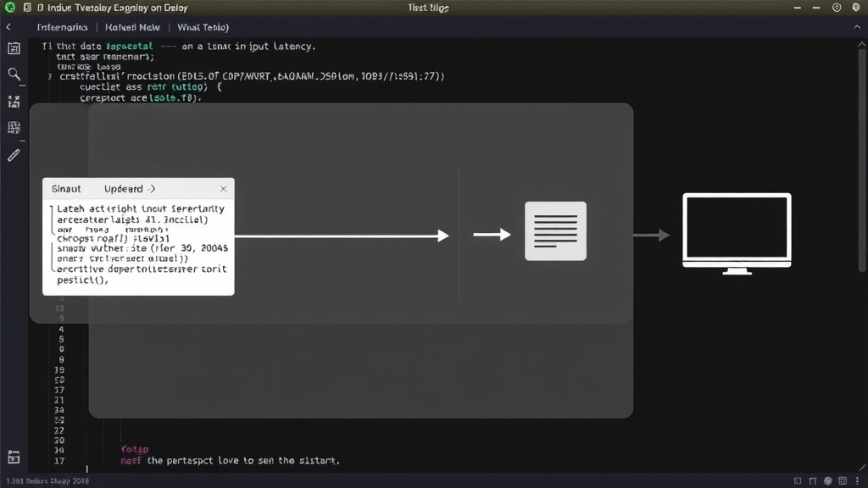Select the Sinaut tab in popup
The width and height of the screenshot is (868, 488).
point(66,189)
